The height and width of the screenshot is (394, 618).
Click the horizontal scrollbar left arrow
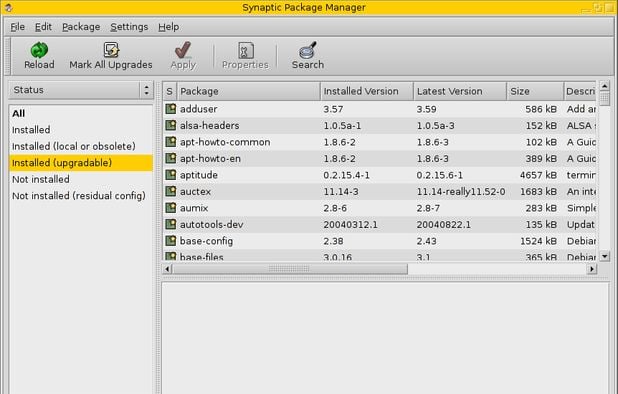click(x=167, y=269)
